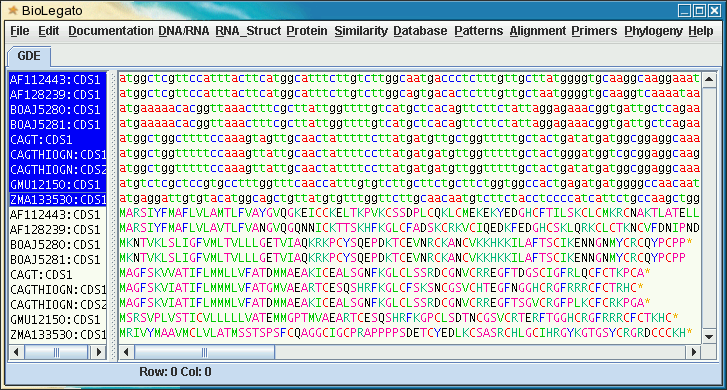Open the DNA/RNA menu
This screenshot has width=727, height=390.
tap(184, 31)
